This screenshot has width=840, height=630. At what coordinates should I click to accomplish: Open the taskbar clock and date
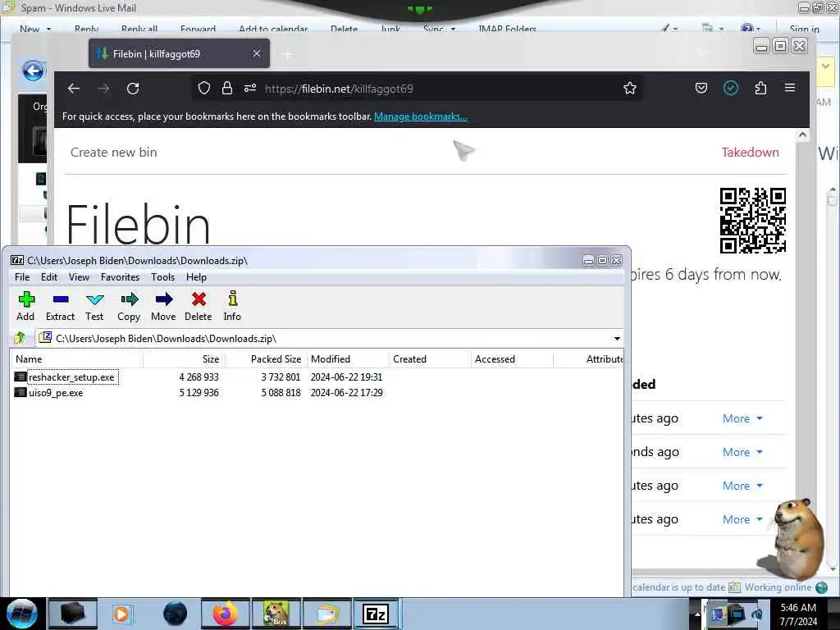pyautogui.click(x=798, y=614)
